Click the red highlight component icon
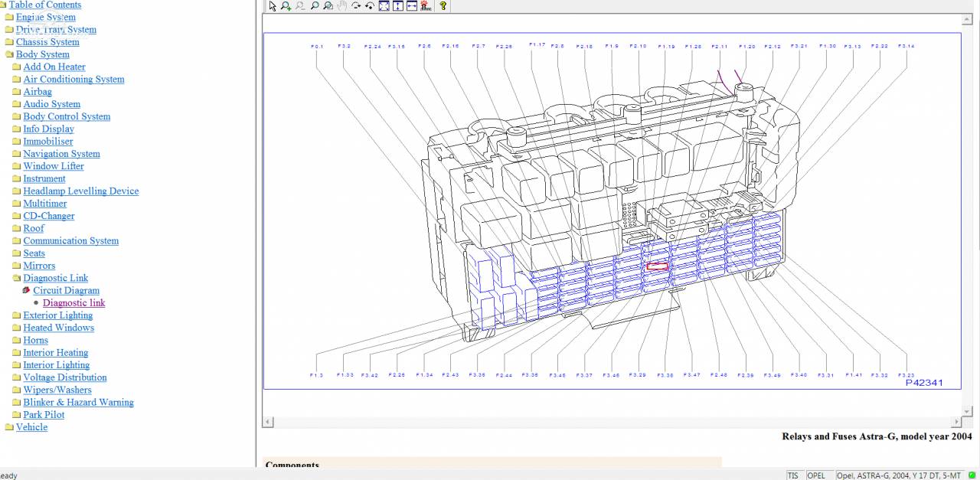Screen dimensions: 980x480 426,6
